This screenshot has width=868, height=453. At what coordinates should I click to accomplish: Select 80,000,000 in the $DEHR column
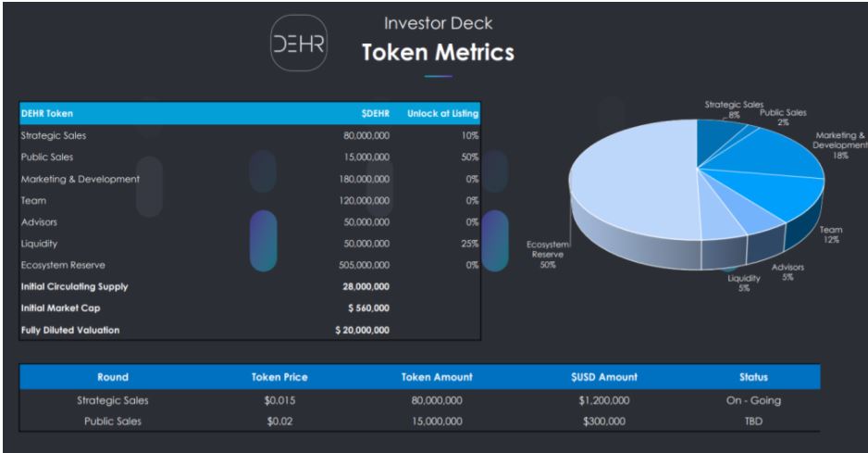tap(366, 135)
